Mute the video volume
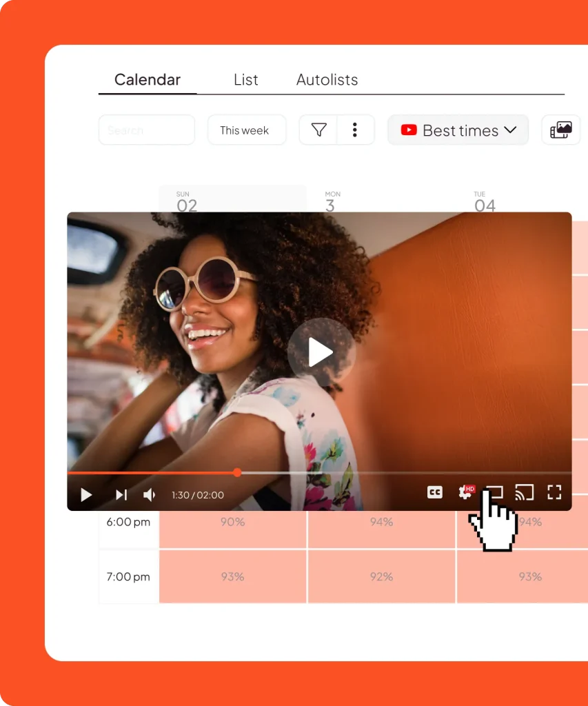The image size is (588, 706). [x=149, y=494]
